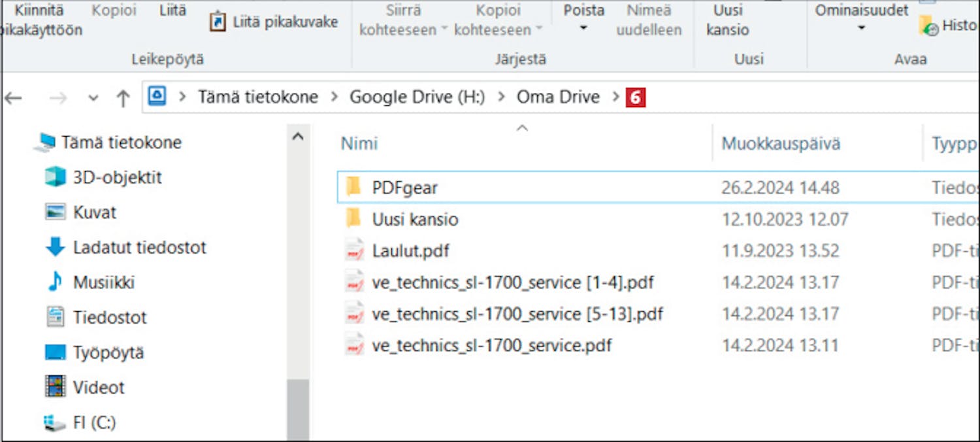Select the FI (C:) drive

click(x=94, y=422)
